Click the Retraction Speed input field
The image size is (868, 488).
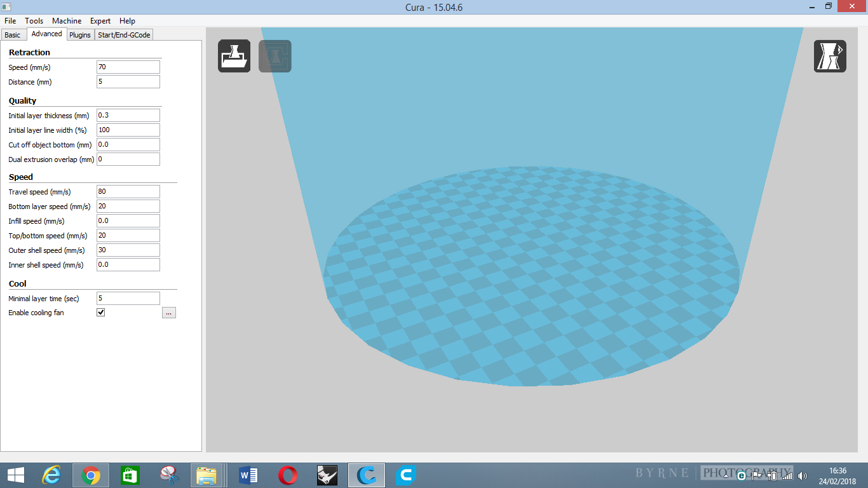click(128, 67)
